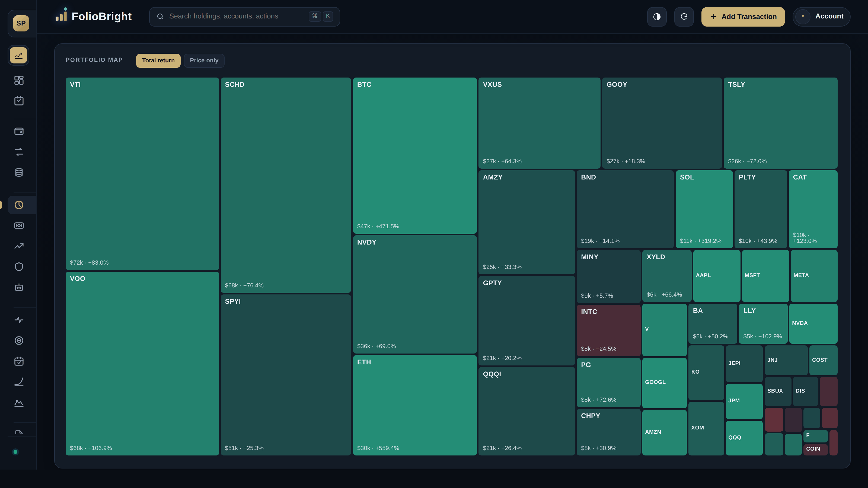The width and height of the screenshot is (868, 488).
Task: Select the NVDY holding tile
Action: pos(415,294)
